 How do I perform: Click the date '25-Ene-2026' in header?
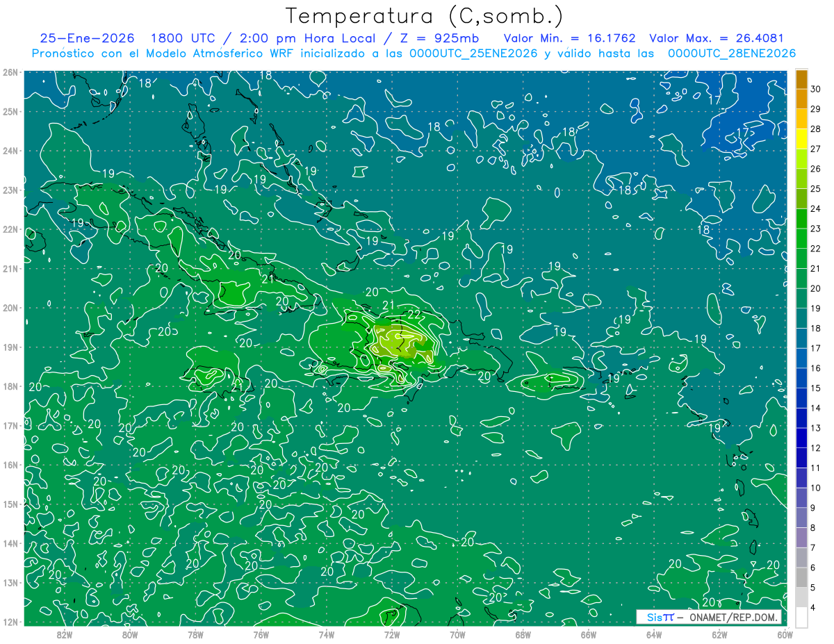click(x=87, y=39)
